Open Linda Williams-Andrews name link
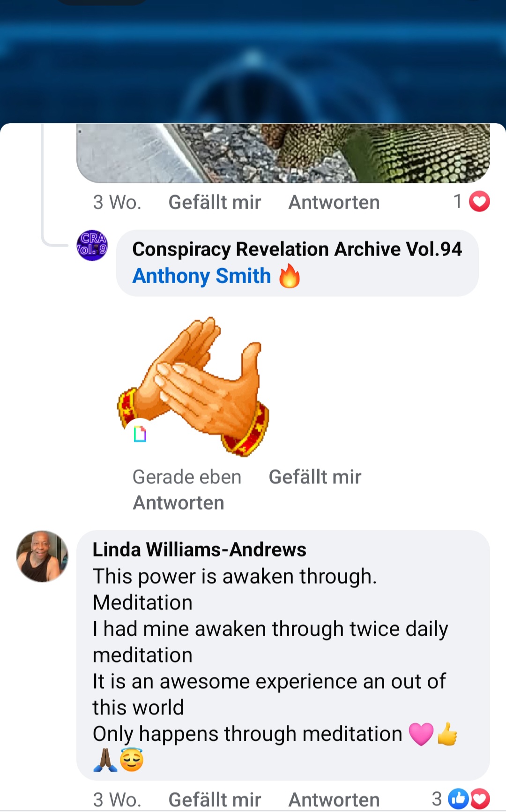The height and width of the screenshot is (812, 506). coord(199,549)
